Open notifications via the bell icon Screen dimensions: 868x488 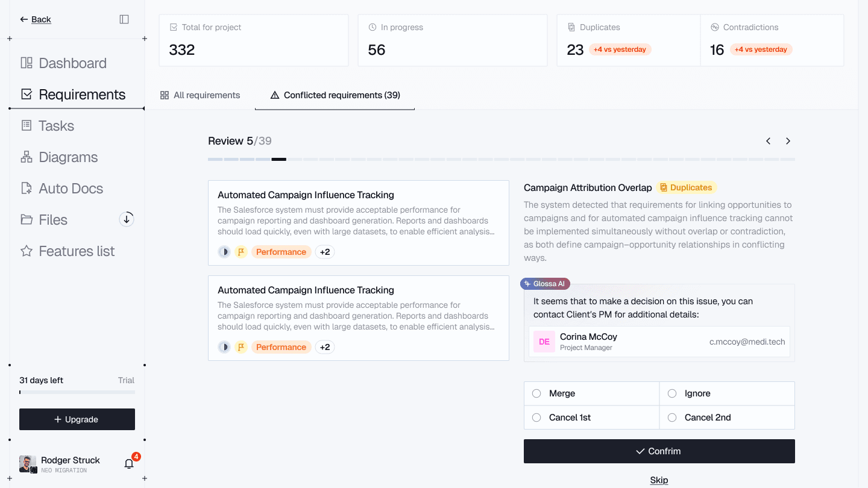128,464
